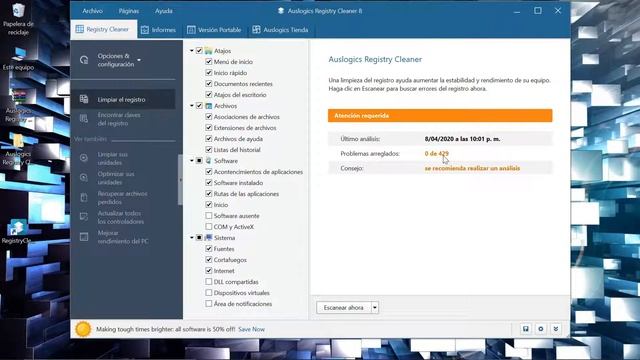Uncheck Documentos recientes checkbox
This screenshot has height=360, width=640.
tap(209, 84)
